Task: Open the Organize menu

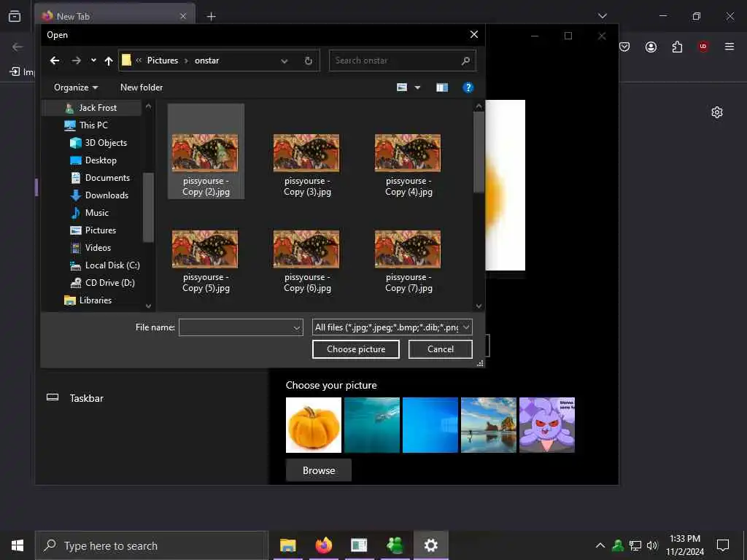Action: pyautogui.click(x=76, y=87)
